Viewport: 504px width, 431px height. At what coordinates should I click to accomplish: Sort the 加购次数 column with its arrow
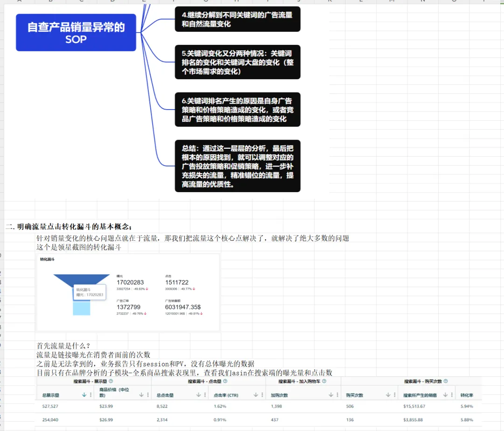click(x=331, y=395)
